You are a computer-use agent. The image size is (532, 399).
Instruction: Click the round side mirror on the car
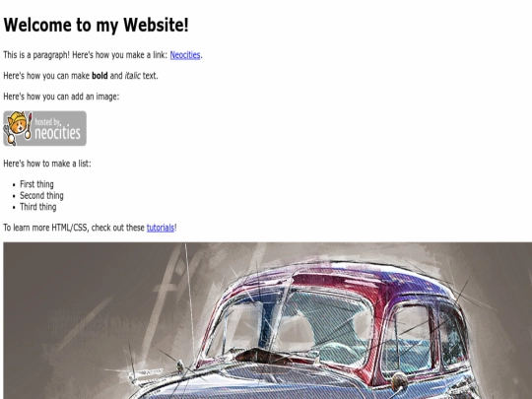(x=399, y=381)
